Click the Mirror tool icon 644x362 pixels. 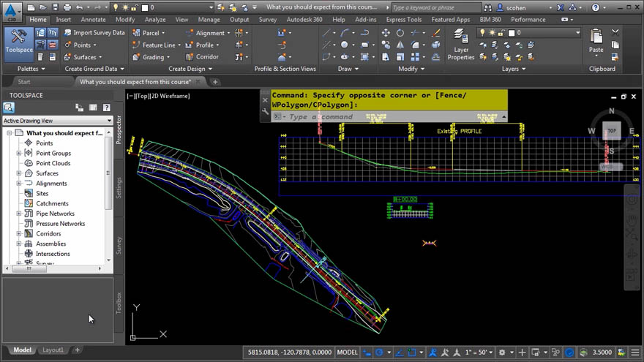tap(400, 45)
